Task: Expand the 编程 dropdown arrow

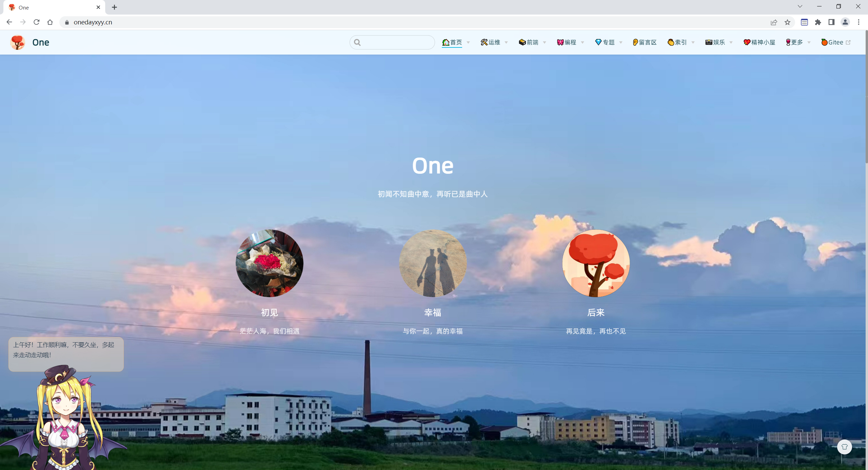Action: (x=583, y=43)
